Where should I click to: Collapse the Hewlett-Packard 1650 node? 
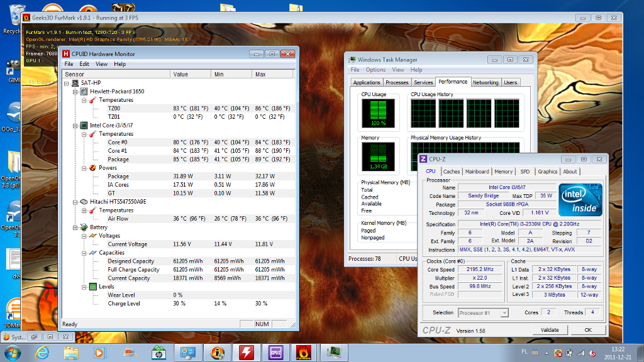pos(75,92)
